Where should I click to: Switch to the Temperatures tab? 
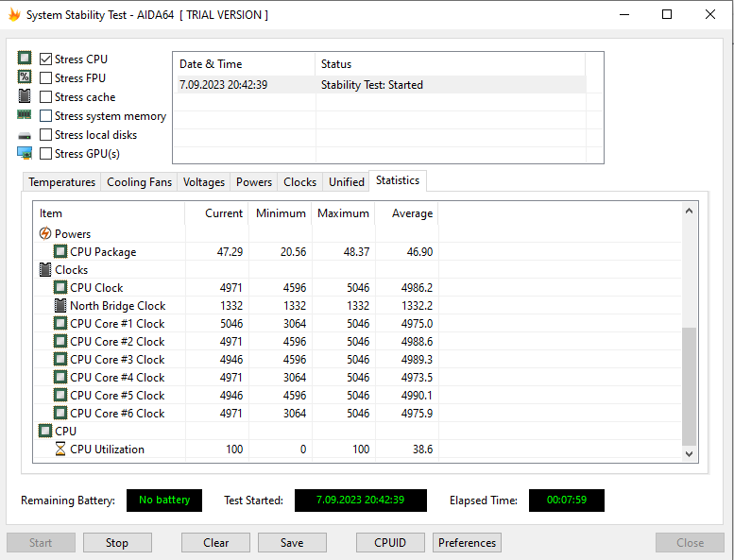coord(61,182)
